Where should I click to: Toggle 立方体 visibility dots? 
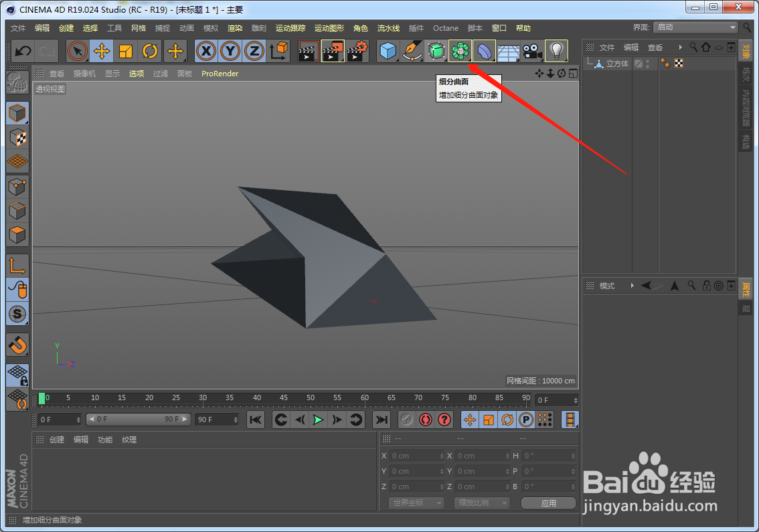pyautogui.click(x=648, y=64)
